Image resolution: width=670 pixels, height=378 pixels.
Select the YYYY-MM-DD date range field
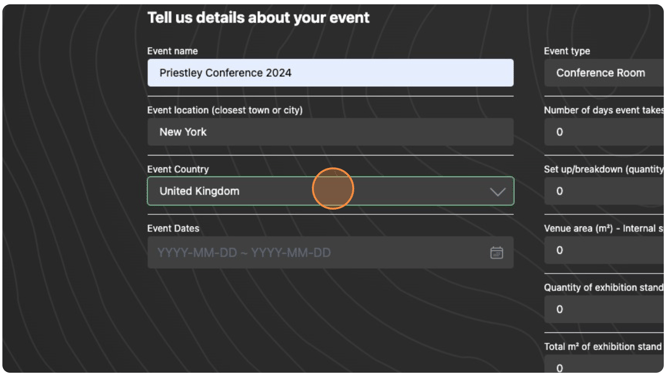click(x=330, y=253)
